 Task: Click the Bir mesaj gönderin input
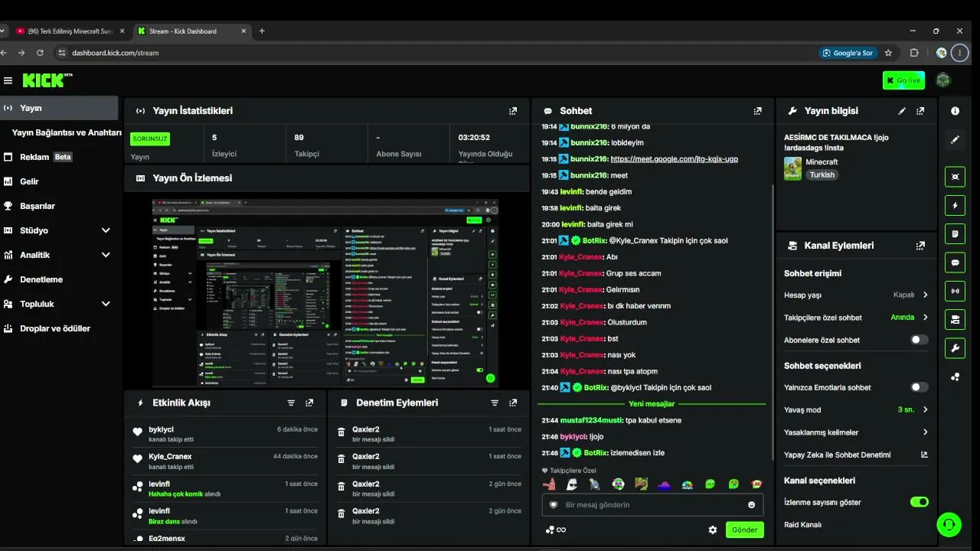tap(653, 505)
